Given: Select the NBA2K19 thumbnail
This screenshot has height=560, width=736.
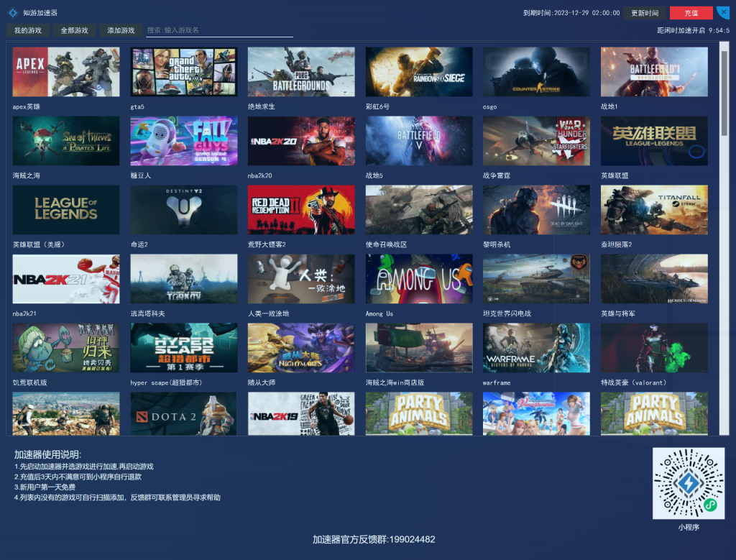Looking at the screenshot, I should (x=301, y=413).
